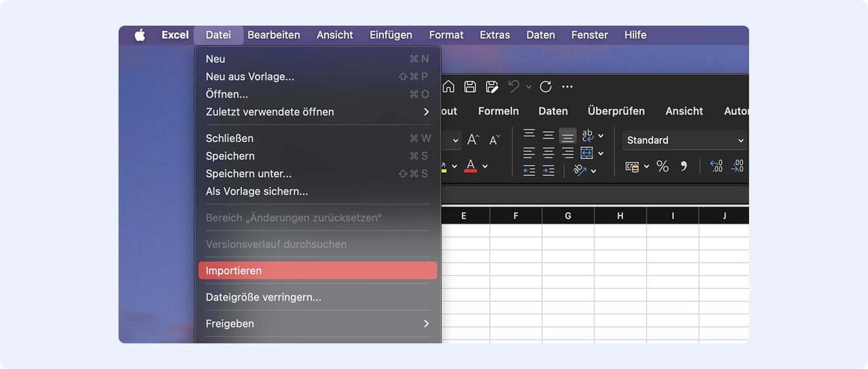Open the Standard number format dropdown

pyautogui.click(x=684, y=140)
